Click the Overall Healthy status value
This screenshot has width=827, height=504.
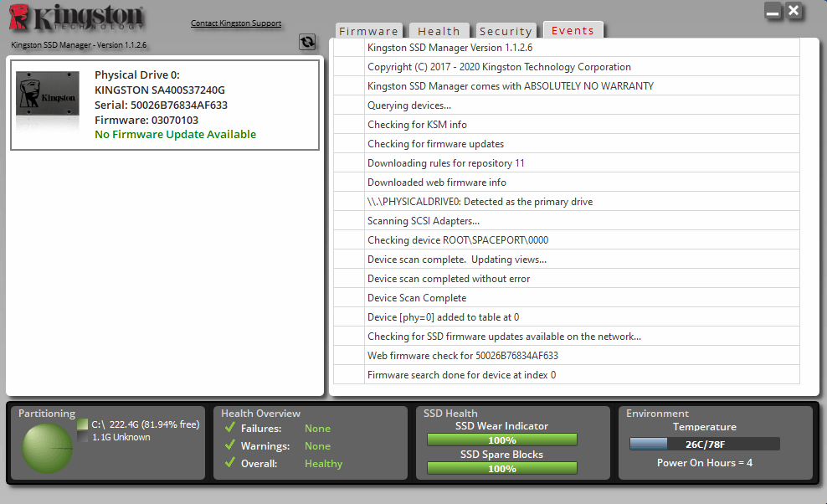click(323, 463)
